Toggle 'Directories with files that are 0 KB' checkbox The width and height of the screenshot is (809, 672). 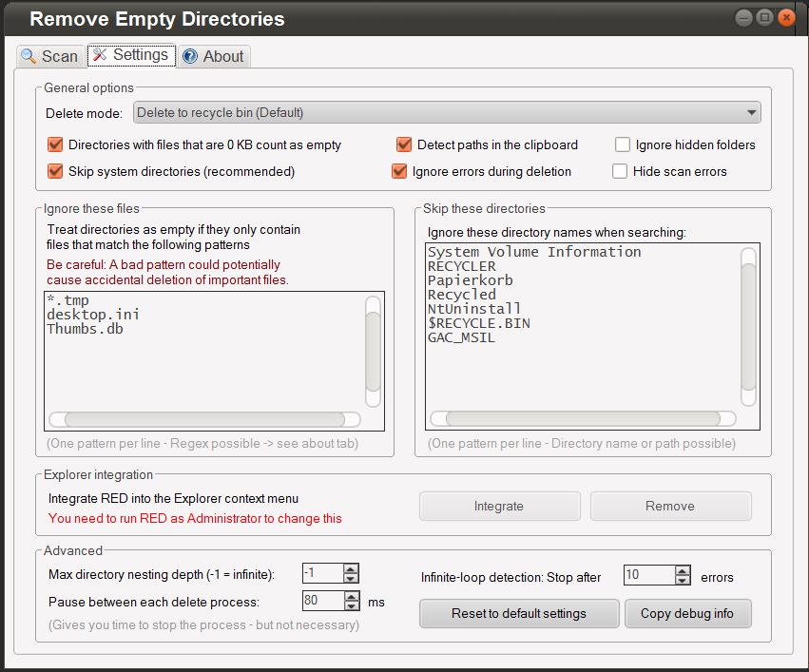pos(55,145)
